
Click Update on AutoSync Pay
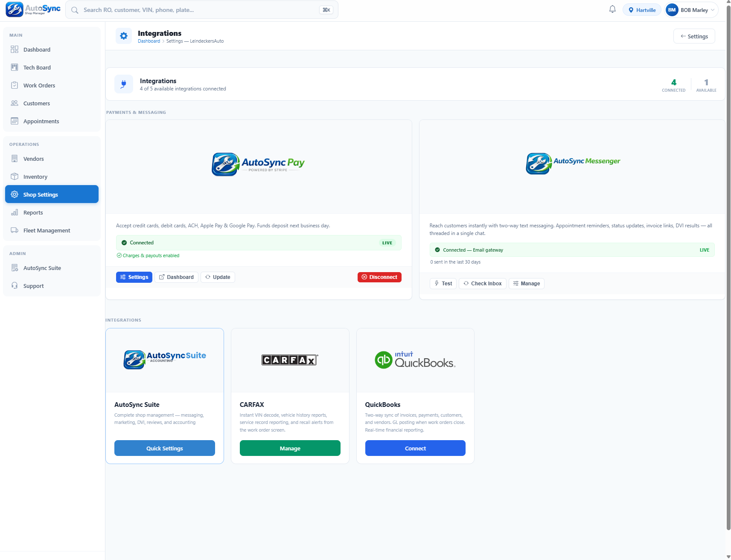[218, 277]
